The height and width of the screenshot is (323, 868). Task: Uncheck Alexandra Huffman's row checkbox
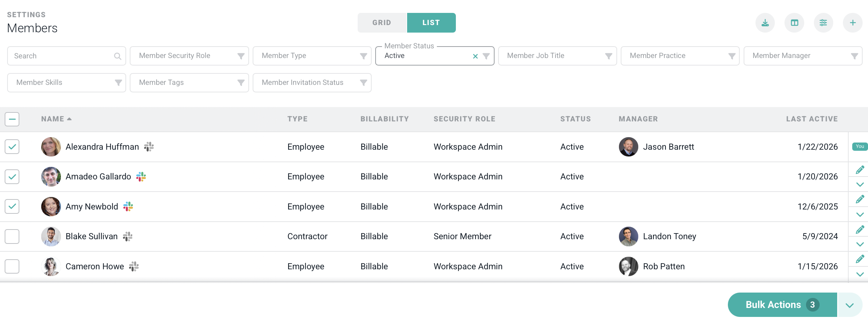12,147
